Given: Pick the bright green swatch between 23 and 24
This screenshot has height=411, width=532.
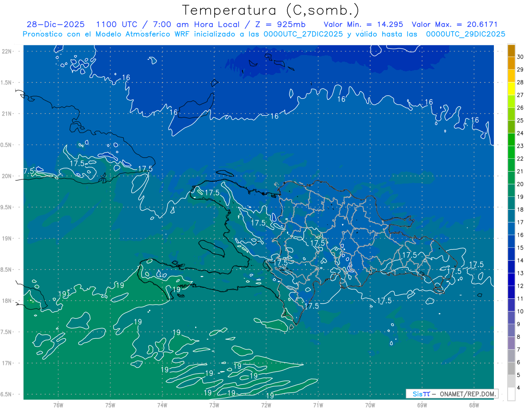Looking at the screenshot, I should click(511, 140).
